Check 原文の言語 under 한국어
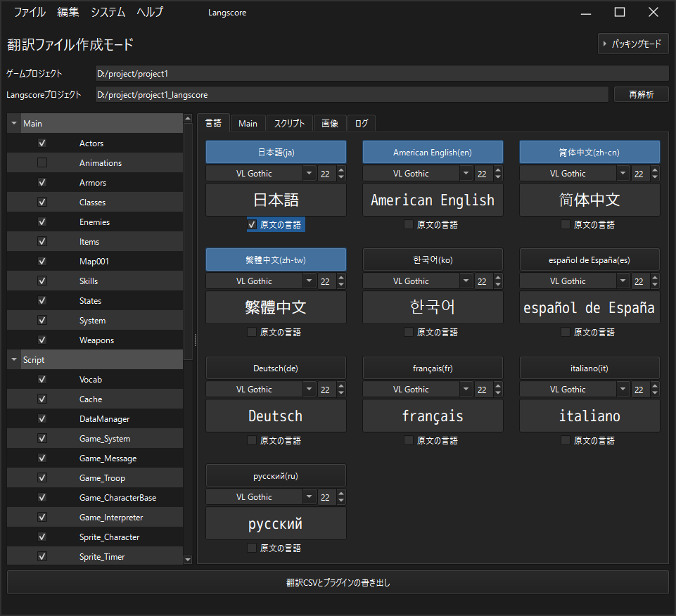 point(409,333)
